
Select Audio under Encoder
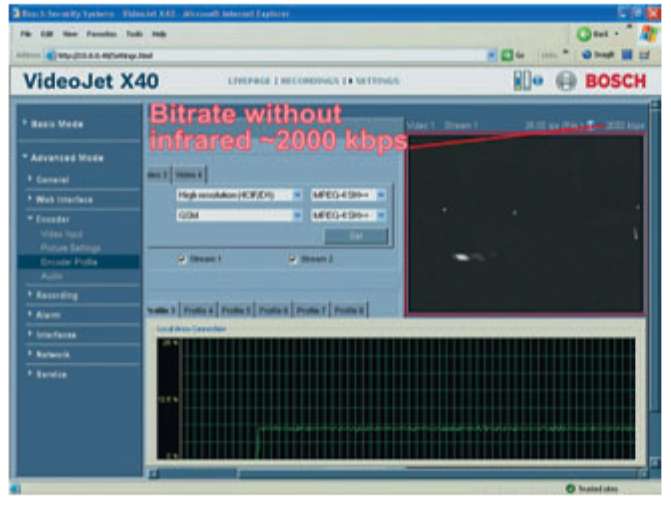(52, 276)
